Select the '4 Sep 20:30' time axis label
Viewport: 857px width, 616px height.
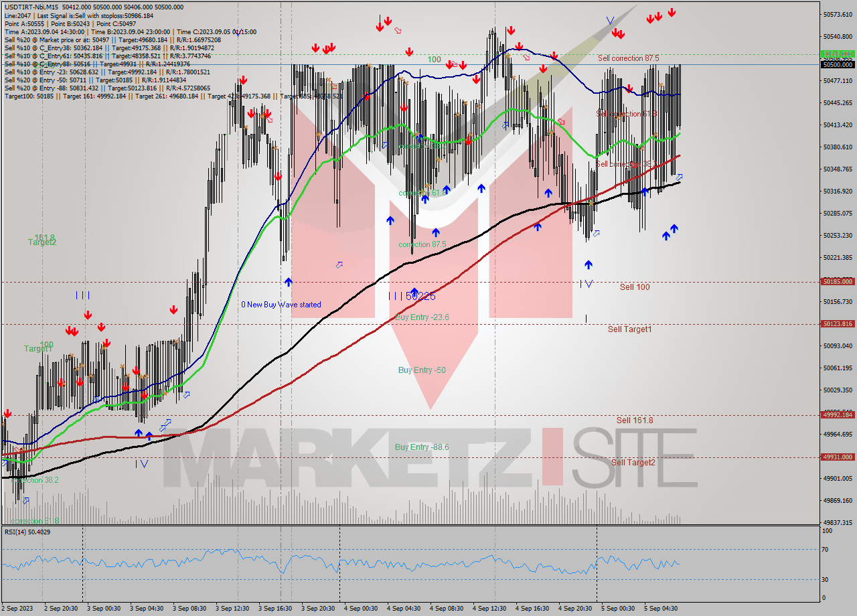click(576, 609)
